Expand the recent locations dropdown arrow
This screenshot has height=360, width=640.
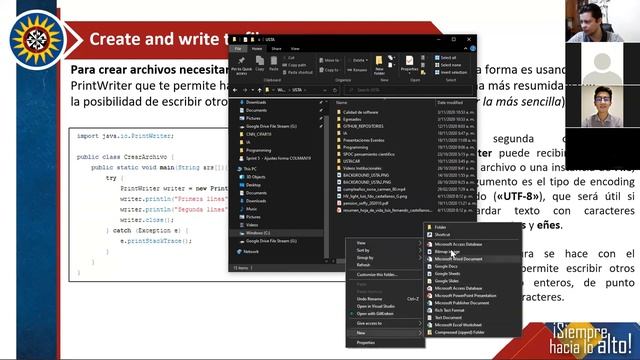[x=253, y=90]
